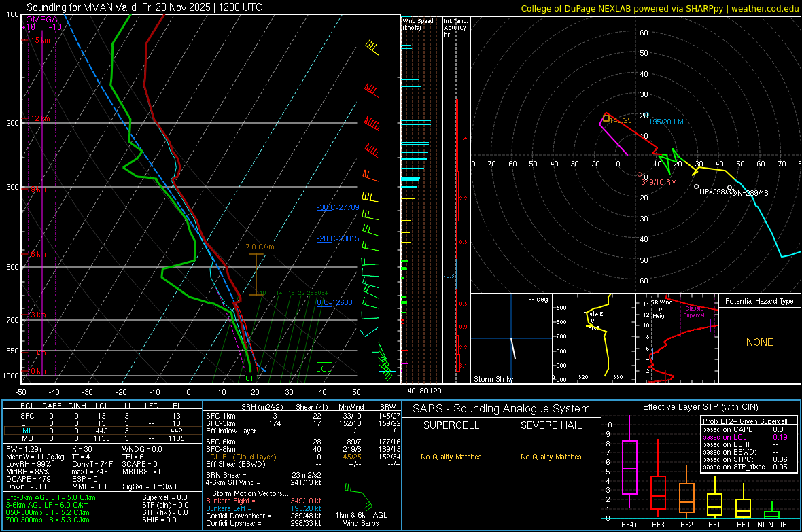Click the LowRH = 99% value
This screenshot has width=802, height=532.
(x=29, y=465)
